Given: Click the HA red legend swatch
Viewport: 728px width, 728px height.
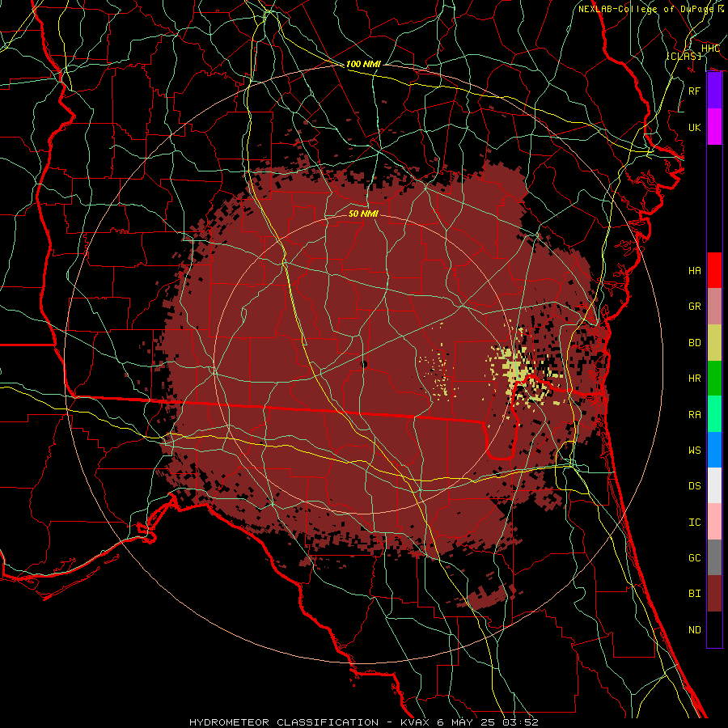Looking at the screenshot, I should (714, 270).
